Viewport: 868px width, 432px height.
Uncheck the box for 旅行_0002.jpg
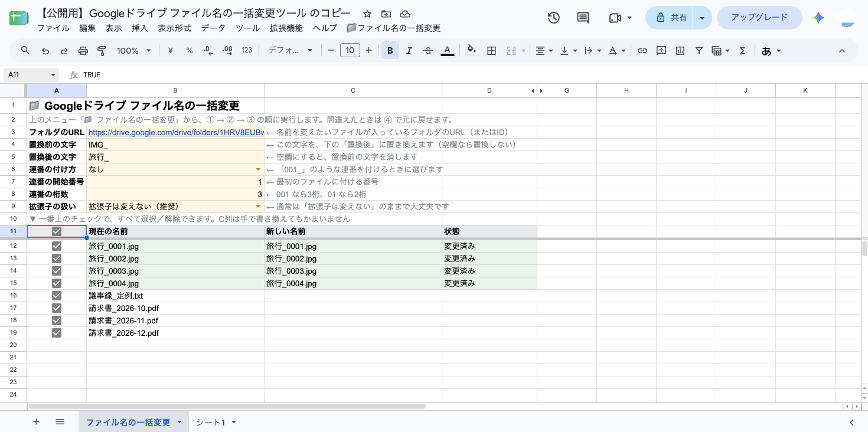[x=57, y=258]
